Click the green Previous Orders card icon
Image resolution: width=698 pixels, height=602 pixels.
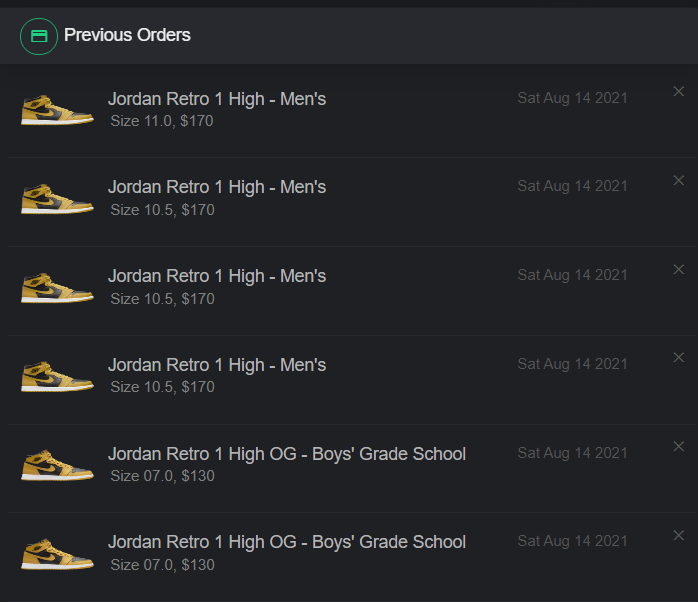click(x=39, y=36)
